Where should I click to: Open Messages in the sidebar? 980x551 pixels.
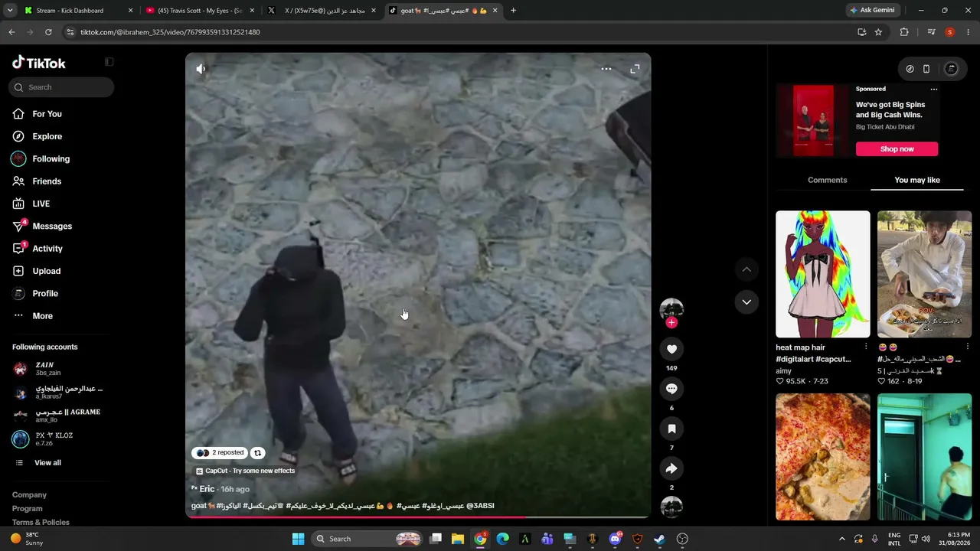[52, 226]
